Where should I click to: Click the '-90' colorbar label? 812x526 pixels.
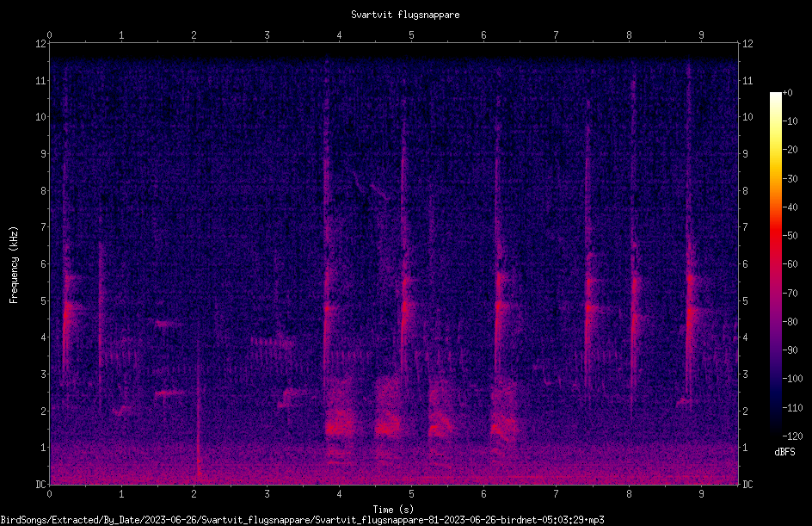click(x=790, y=350)
